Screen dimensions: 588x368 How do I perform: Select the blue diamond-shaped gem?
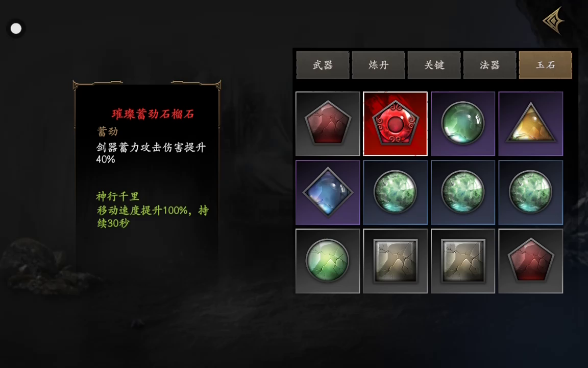point(328,192)
